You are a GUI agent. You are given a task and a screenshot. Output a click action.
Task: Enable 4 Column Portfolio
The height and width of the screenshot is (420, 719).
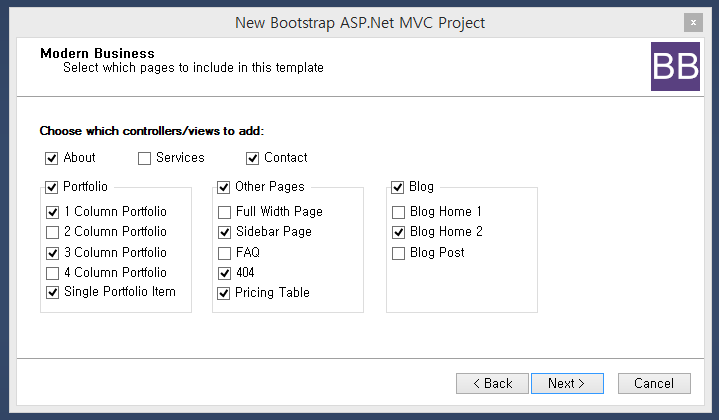pyautogui.click(x=52, y=273)
